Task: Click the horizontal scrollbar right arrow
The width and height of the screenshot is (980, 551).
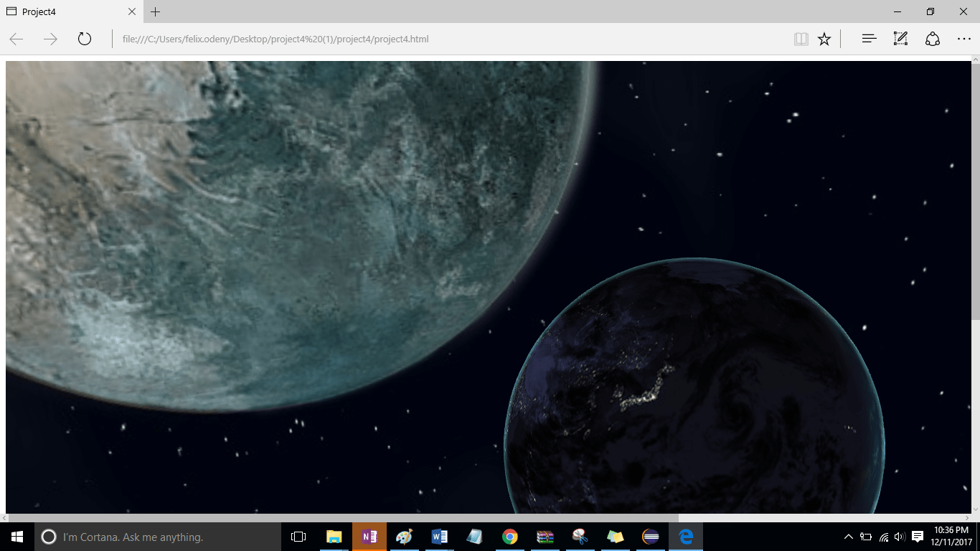Action: click(x=966, y=517)
